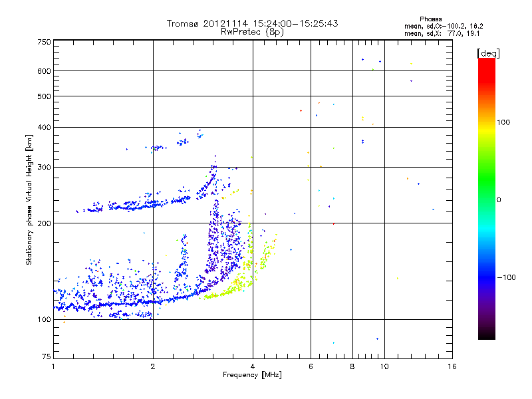Screen dimensions: 532x399
Task: Click the colorbar tick label '0'
Action: click(499, 200)
